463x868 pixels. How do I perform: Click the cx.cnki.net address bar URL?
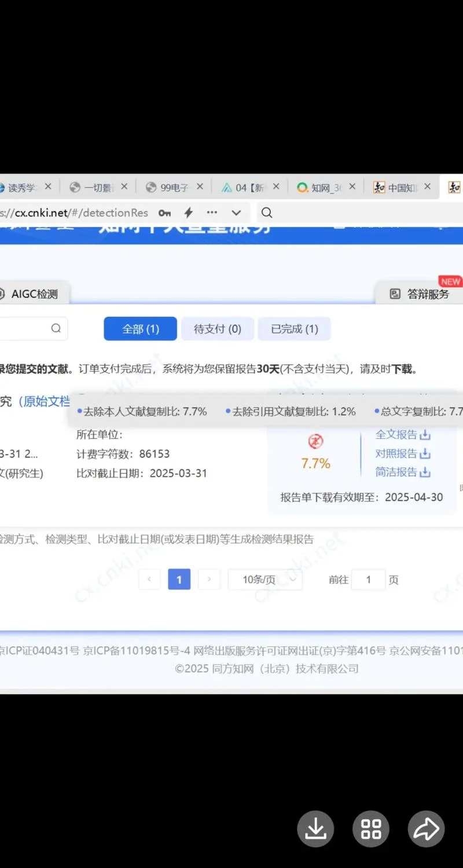tap(74, 213)
